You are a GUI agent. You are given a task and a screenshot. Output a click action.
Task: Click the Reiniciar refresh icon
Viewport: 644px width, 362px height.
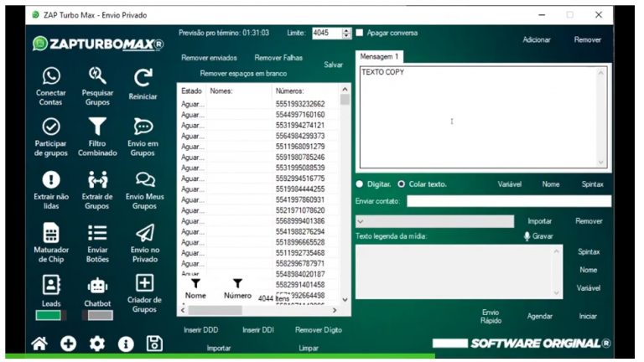click(143, 77)
